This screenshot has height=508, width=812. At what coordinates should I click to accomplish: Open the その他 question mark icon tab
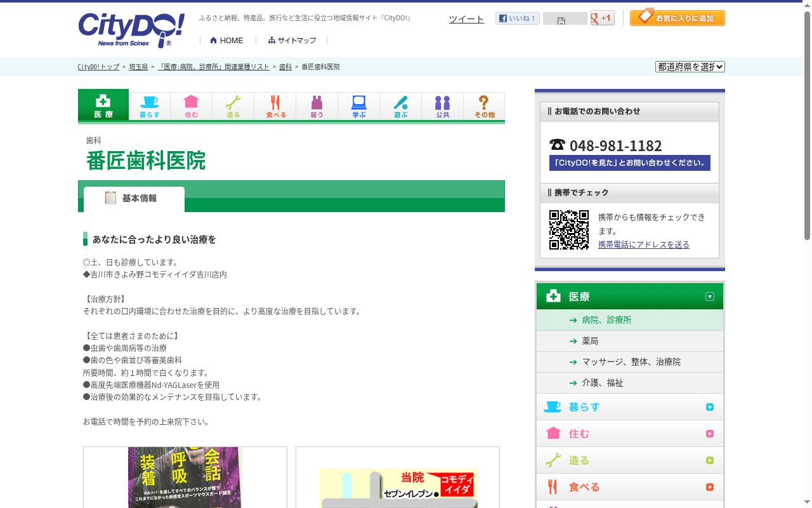click(x=484, y=106)
